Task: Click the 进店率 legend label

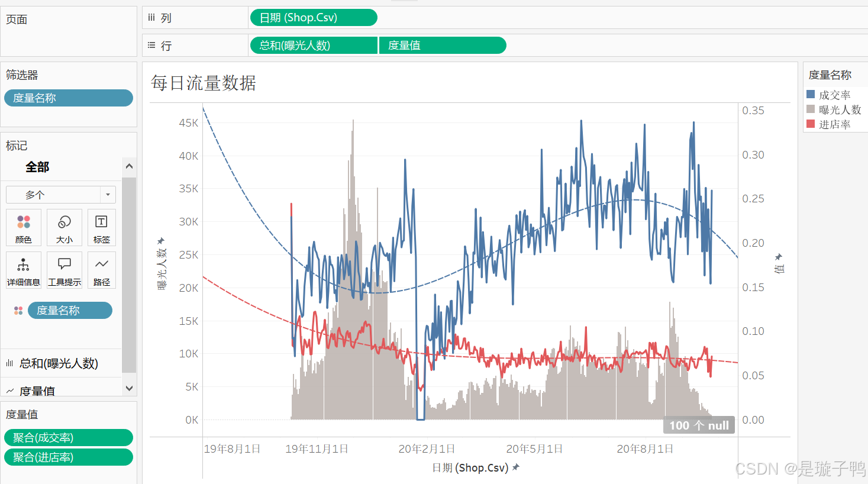Action: pyautogui.click(x=835, y=124)
